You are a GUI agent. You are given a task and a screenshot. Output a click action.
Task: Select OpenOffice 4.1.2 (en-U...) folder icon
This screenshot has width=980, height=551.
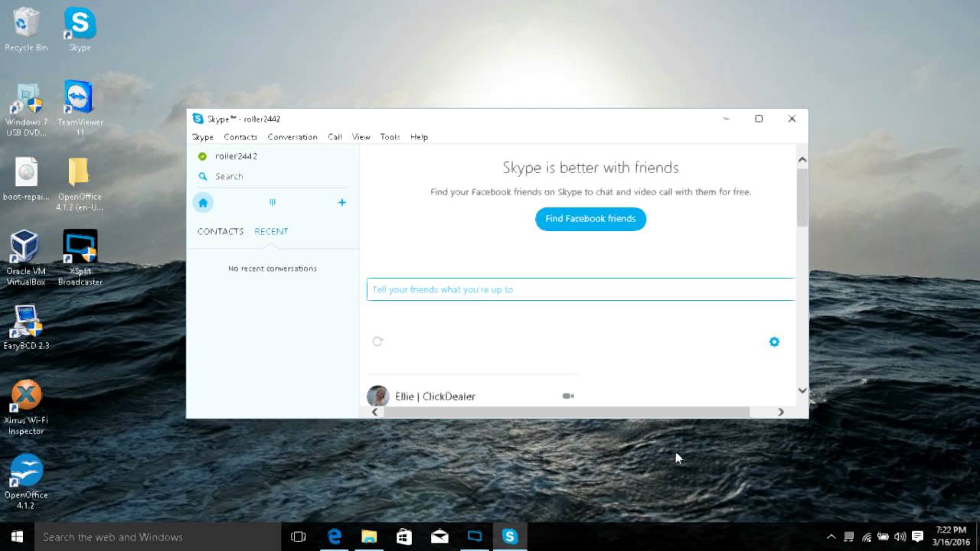pyautogui.click(x=80, y=184)
